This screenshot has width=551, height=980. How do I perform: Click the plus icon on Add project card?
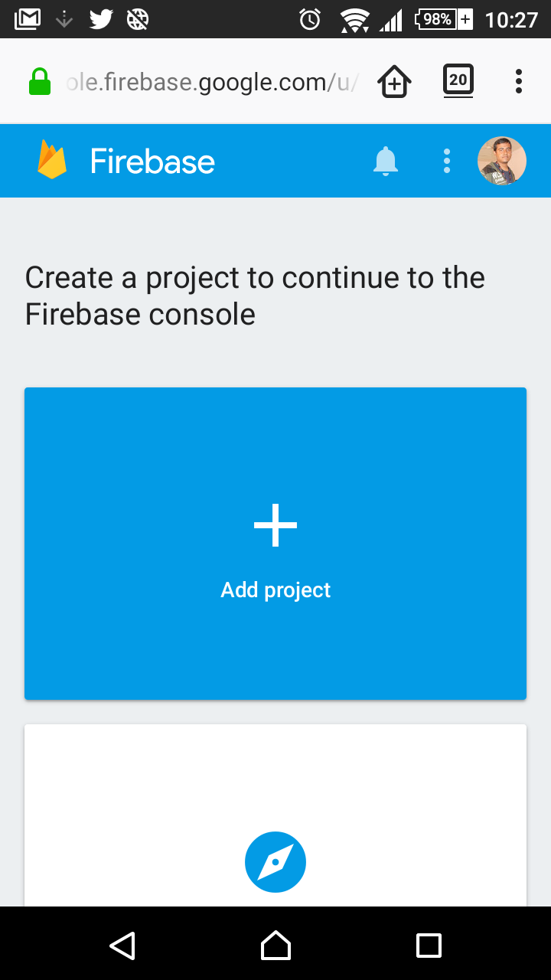point(275,525)
